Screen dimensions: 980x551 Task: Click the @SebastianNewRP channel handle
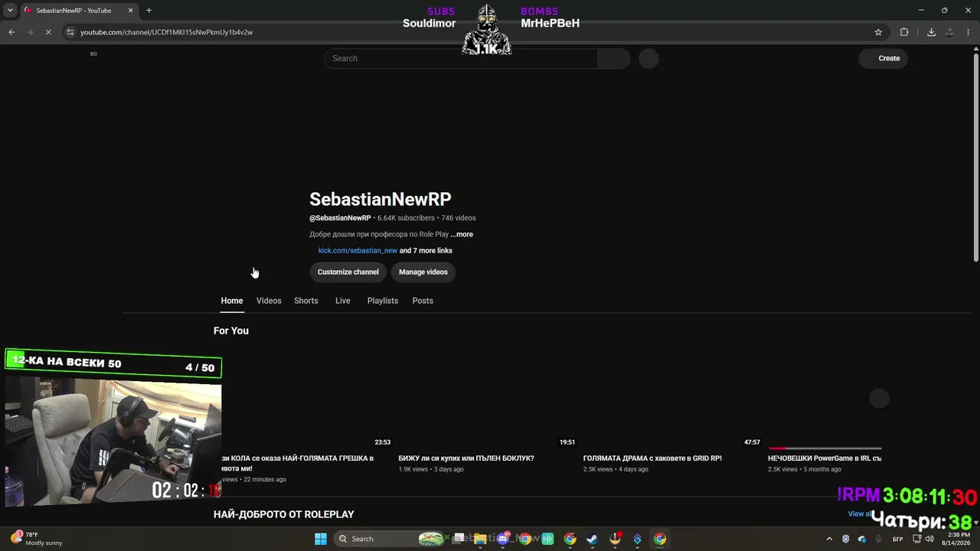pyautogui.click(x=340, y=218)
